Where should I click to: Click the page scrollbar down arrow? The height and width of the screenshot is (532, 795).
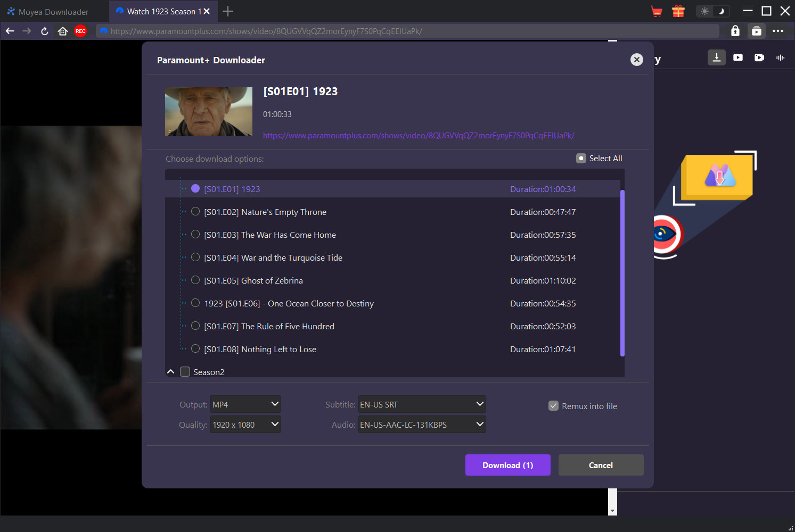(613, 511)
